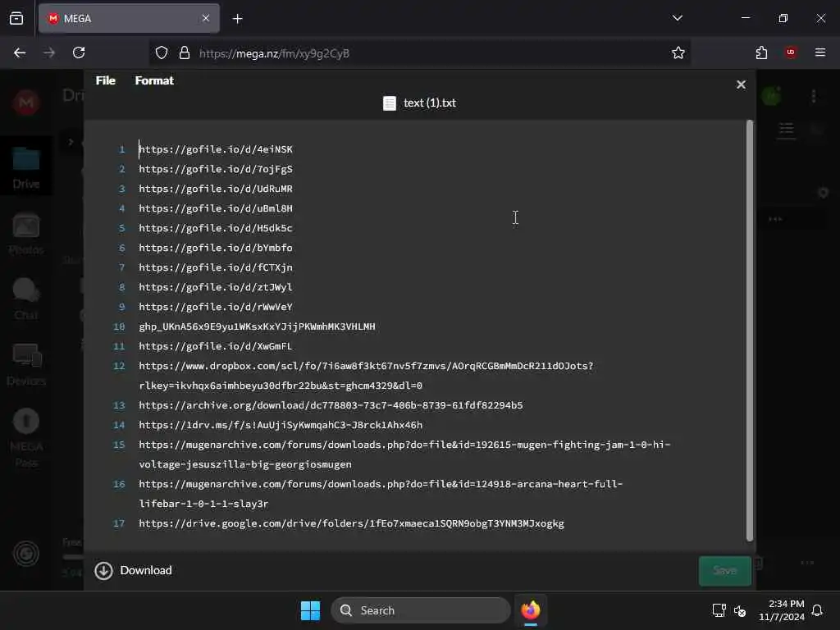Click the tracking protection shield icon
This screenshot has height=630, width=840.
click(x=162, y=53)
